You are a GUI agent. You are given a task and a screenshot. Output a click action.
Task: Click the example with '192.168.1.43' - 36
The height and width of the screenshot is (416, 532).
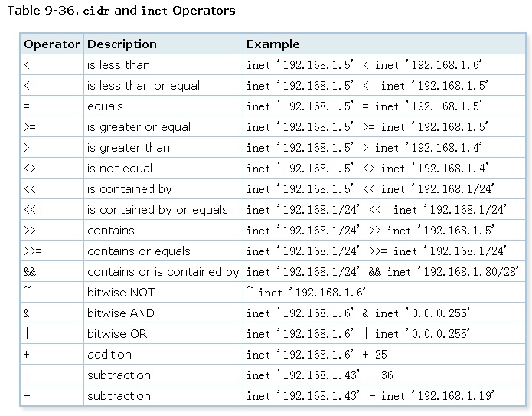pos(319,375)
